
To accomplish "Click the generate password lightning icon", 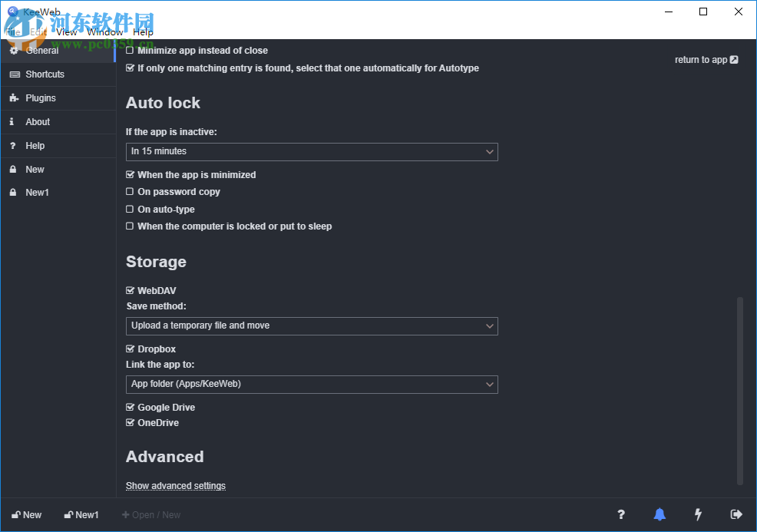I will (x=698, y=514).
